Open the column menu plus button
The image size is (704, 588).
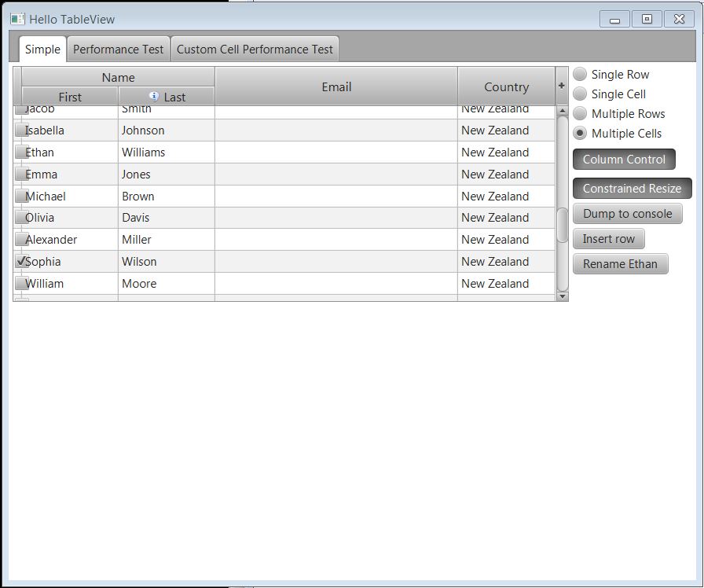pyautogui.click(x=561, y=86)
